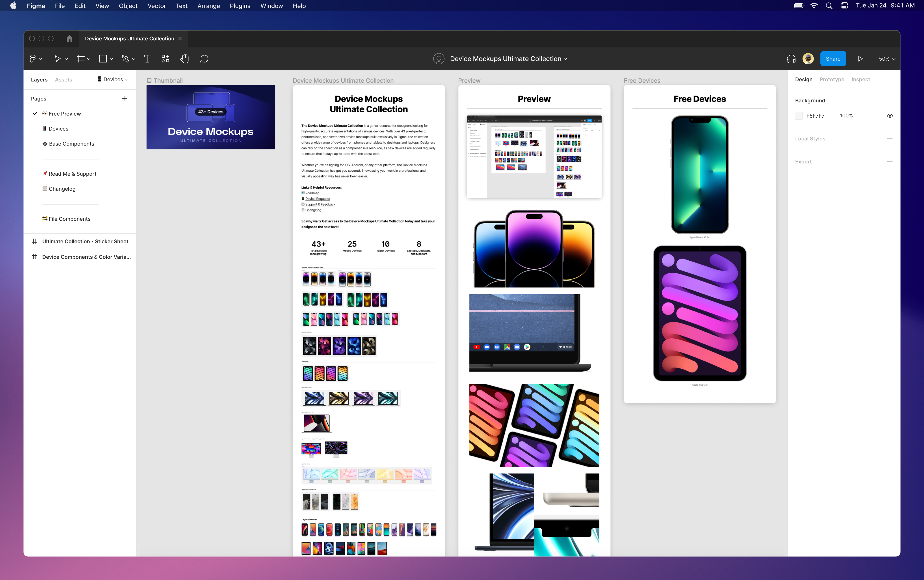Start audio conversation with headphones icon
This screenshot has width=924, height=580.
791,59
